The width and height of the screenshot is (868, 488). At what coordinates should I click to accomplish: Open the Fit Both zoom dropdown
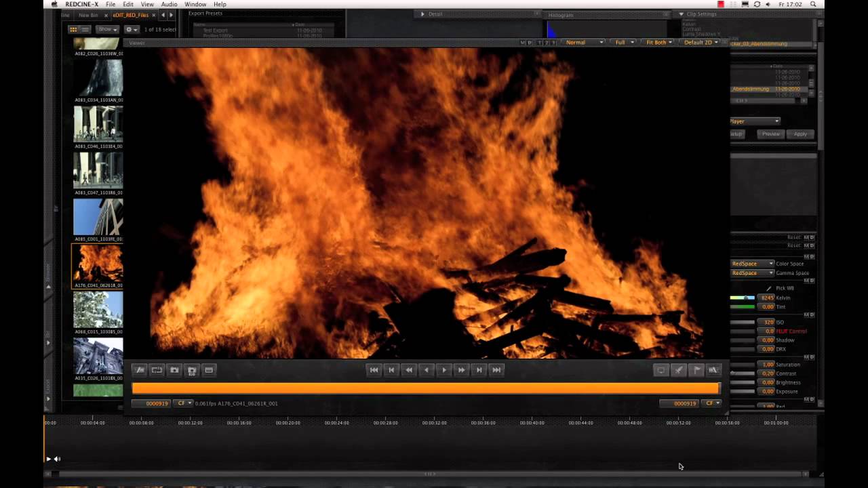tap(658, 42)
